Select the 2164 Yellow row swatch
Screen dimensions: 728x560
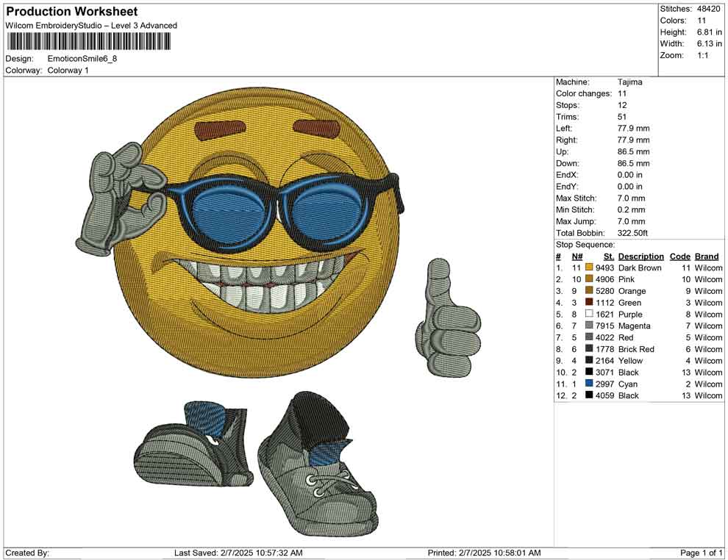(x=589, y=360)
